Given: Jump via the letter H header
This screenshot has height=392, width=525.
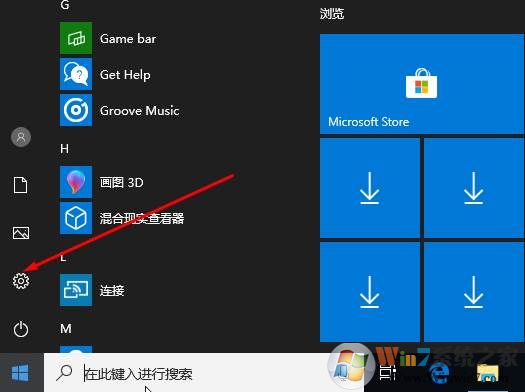Looking at the screenshot, I should pos(65,148).
